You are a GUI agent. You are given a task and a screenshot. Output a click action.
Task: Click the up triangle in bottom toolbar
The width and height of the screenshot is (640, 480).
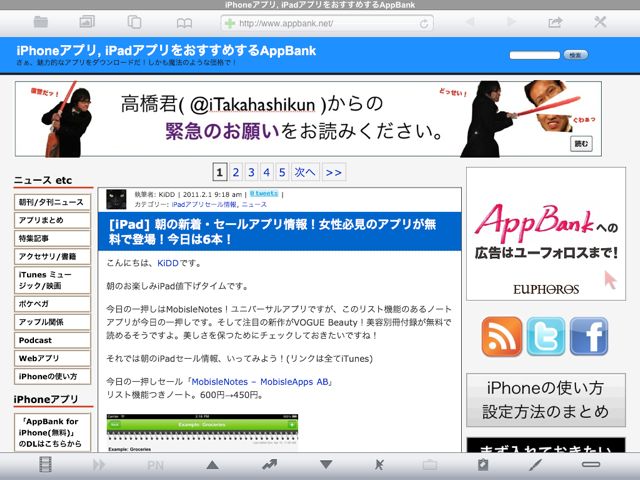212,464
